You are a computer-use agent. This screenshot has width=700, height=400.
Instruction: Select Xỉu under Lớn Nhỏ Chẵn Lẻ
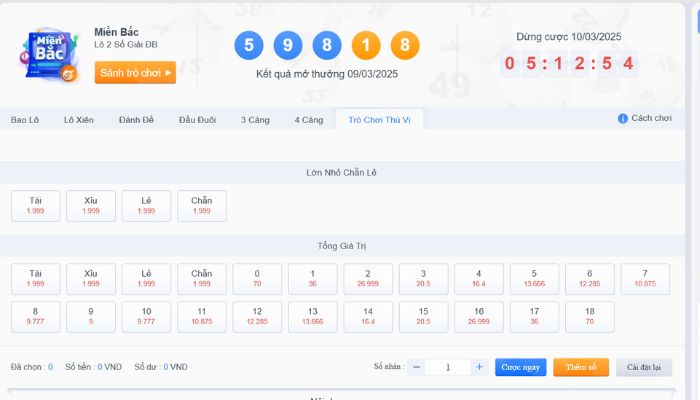tap(91, 205)
